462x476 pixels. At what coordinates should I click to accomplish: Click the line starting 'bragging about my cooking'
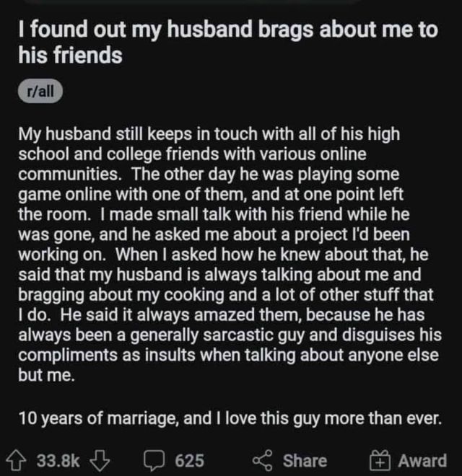tap(226, 296)
